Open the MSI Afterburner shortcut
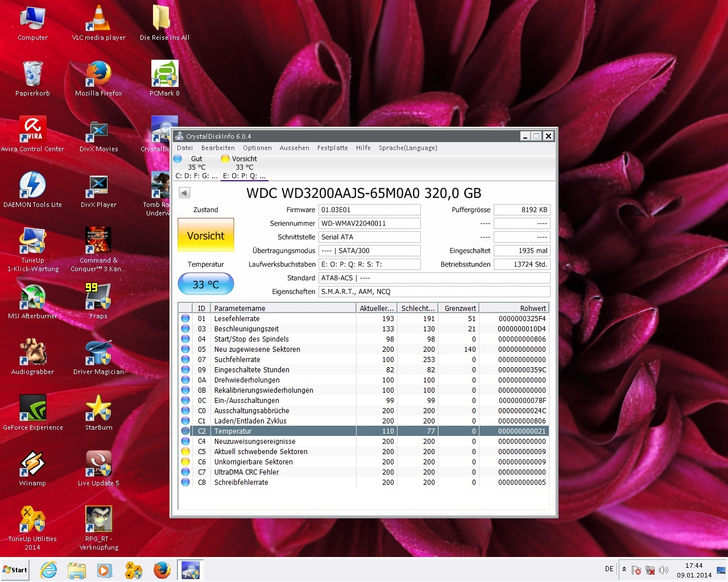This screenshot has height=582, width=728. (32, 301)
